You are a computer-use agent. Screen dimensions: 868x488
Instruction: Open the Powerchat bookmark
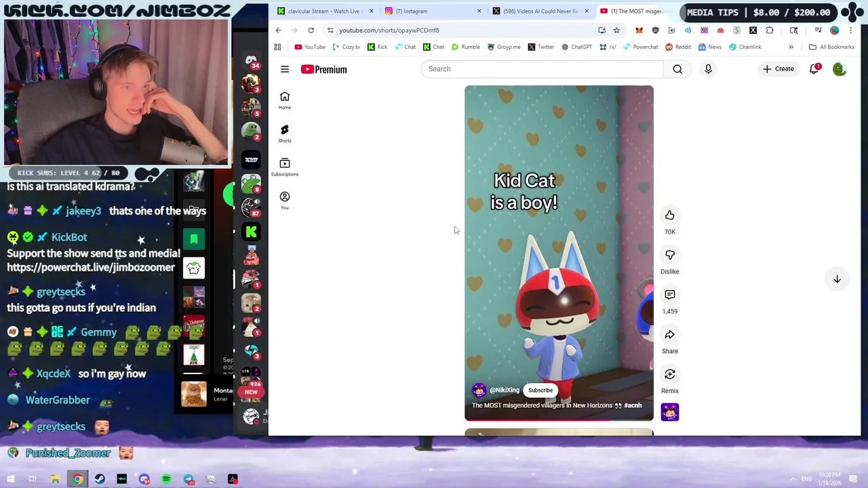(x=640, y=47)
